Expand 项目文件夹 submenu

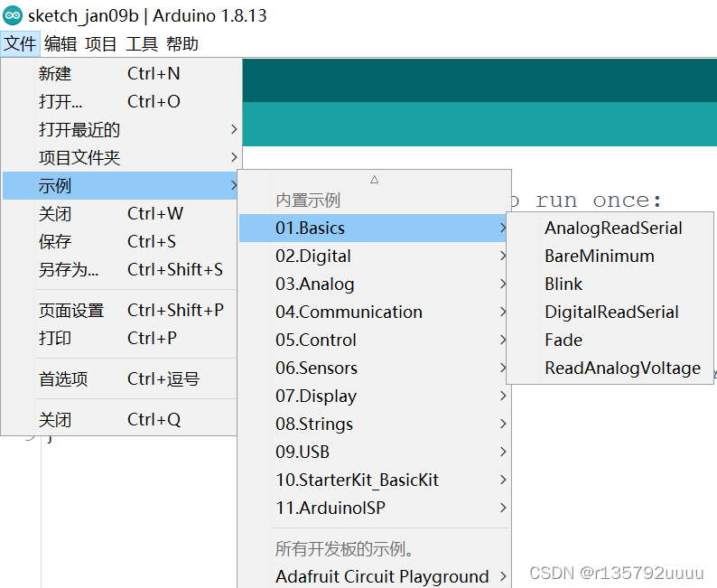click(122, 158)
